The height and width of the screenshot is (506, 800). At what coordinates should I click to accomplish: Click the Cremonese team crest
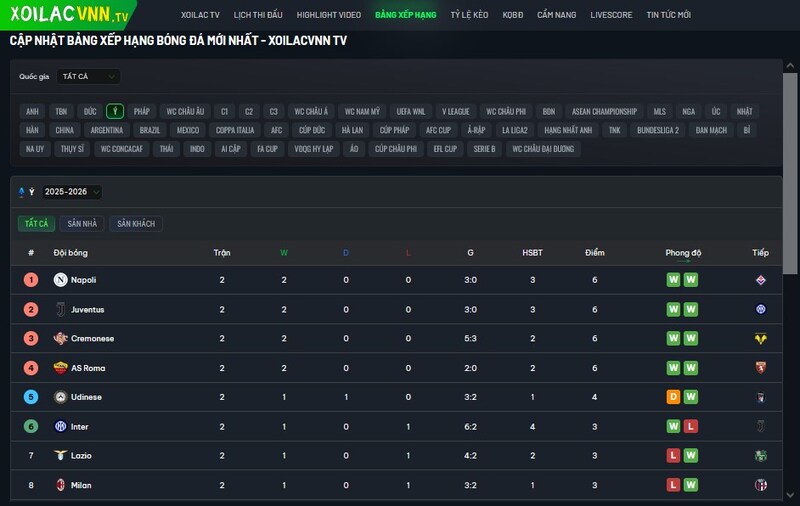61,338
